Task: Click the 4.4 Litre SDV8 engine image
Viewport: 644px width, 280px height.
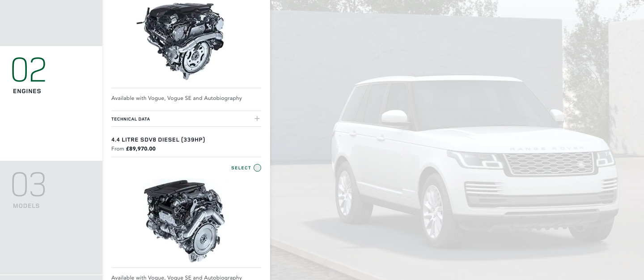Action: [185, 220]
